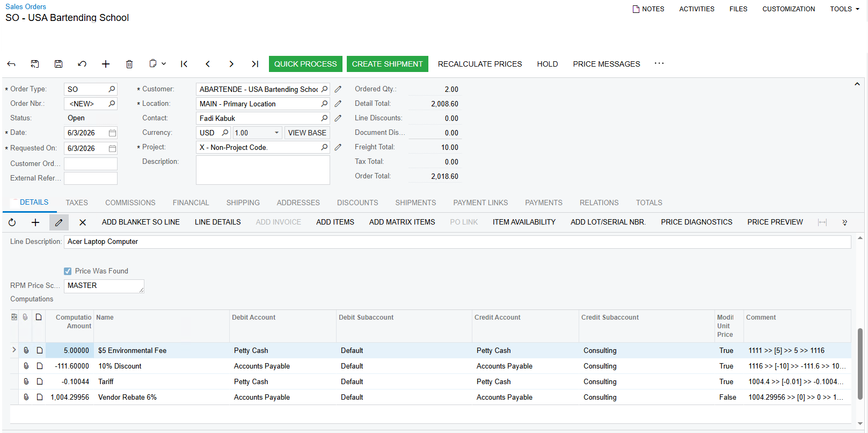Open Currency lookup magnifier
The height and width of the screenshot is (433, 868).
225,133
